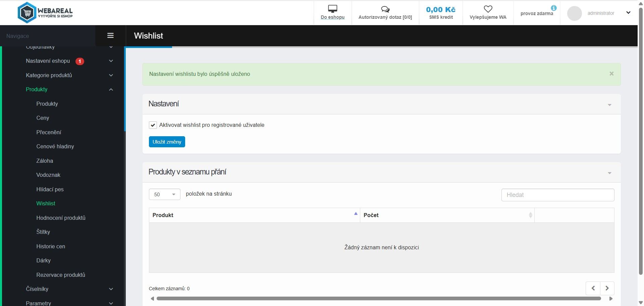Open Historie cen menu item
This screenshot has width=644, height=306.
point(51,246)
